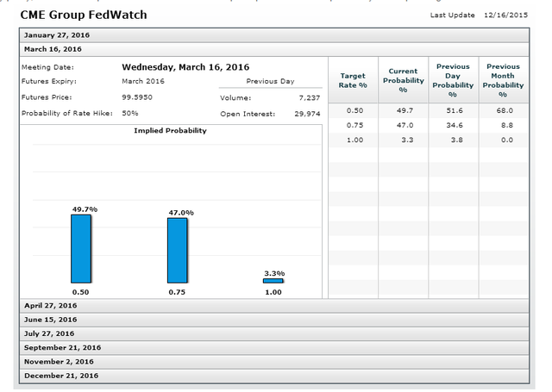Image resolution: width=552 pixels, height=392 pixels.
Task: Expand the January 27, 2016 meeting section
Action: tap(274, 35)
